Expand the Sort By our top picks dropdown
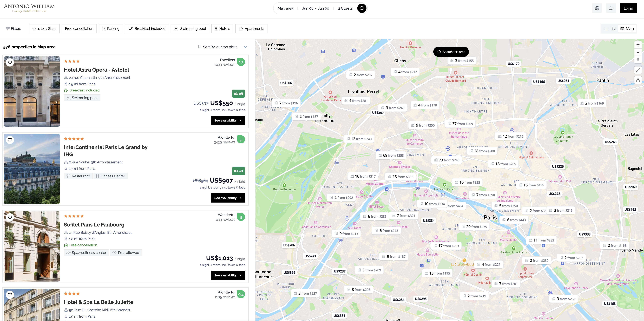 (222, 47)
